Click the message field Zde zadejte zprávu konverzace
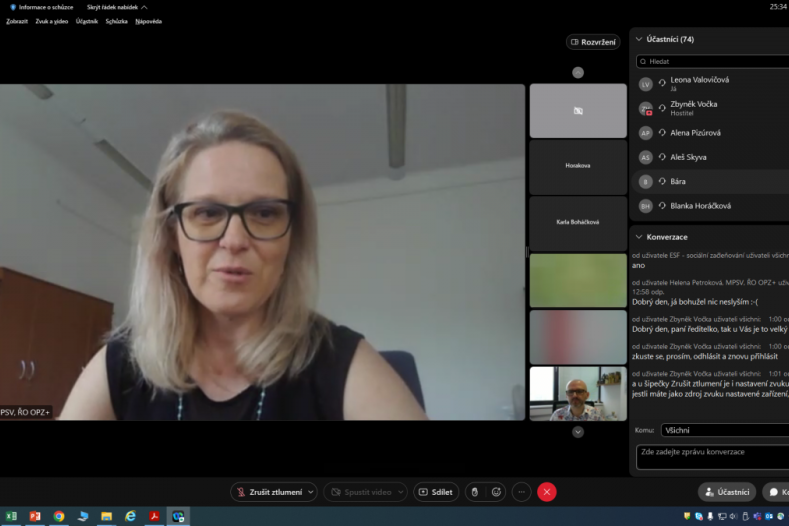 713,457
